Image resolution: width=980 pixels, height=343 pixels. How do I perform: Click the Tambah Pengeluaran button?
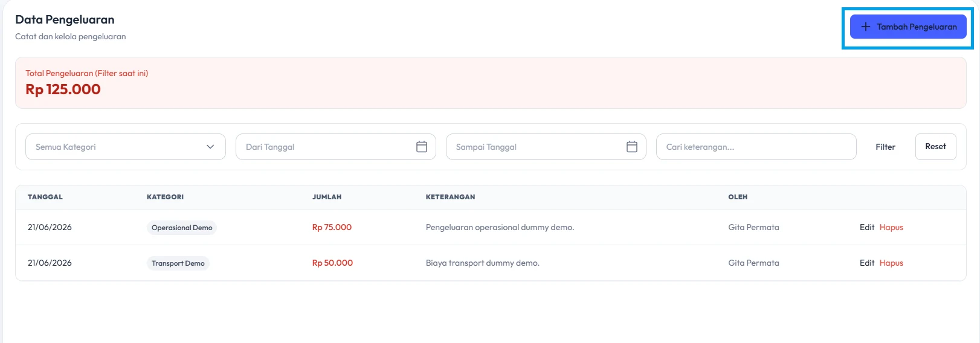tap(908, 27)
